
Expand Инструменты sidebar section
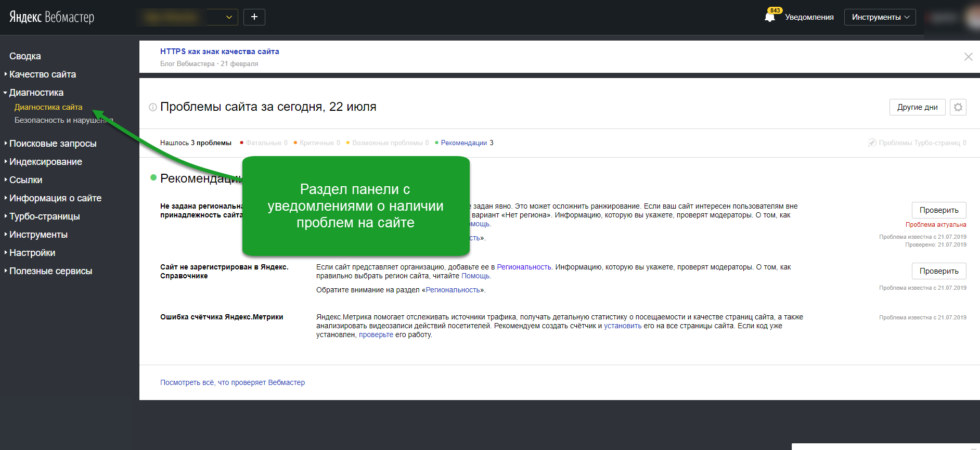[36, 235]
